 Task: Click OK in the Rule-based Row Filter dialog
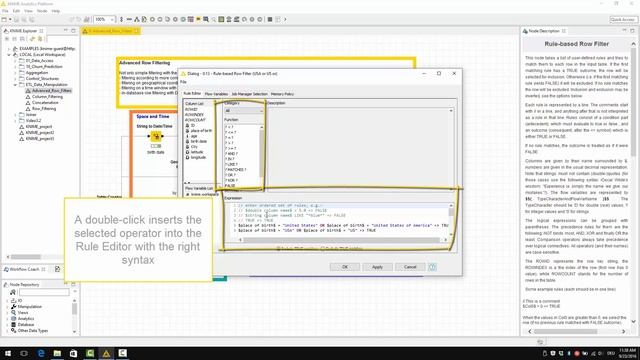345,267
